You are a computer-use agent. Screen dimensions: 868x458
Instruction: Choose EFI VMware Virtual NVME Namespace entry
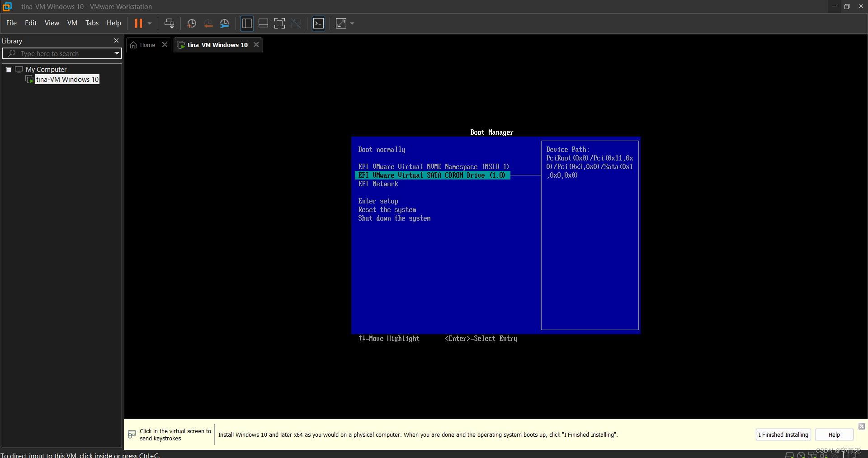pos(433,167)
